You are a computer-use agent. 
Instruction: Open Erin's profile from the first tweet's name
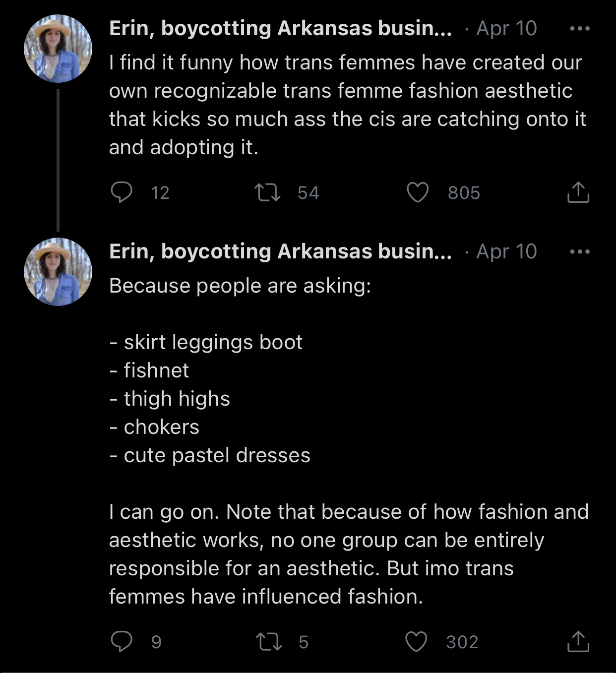280,29
